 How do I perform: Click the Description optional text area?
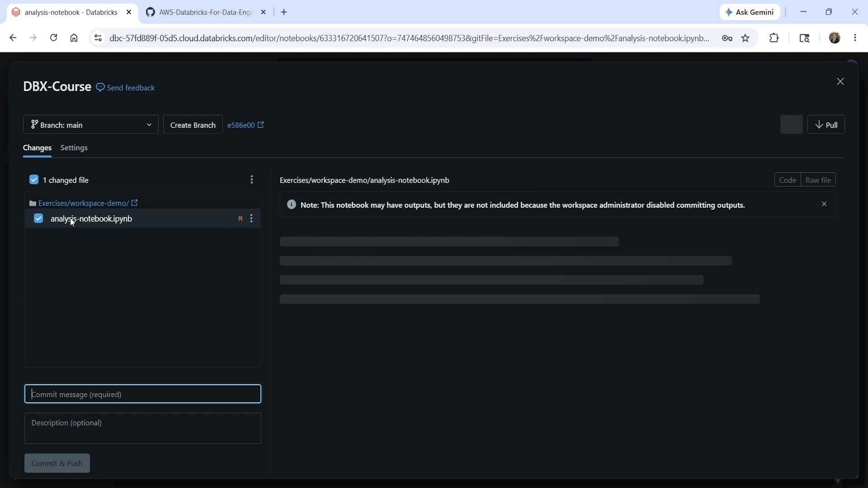pyautogui.click(x=143, y=428)
